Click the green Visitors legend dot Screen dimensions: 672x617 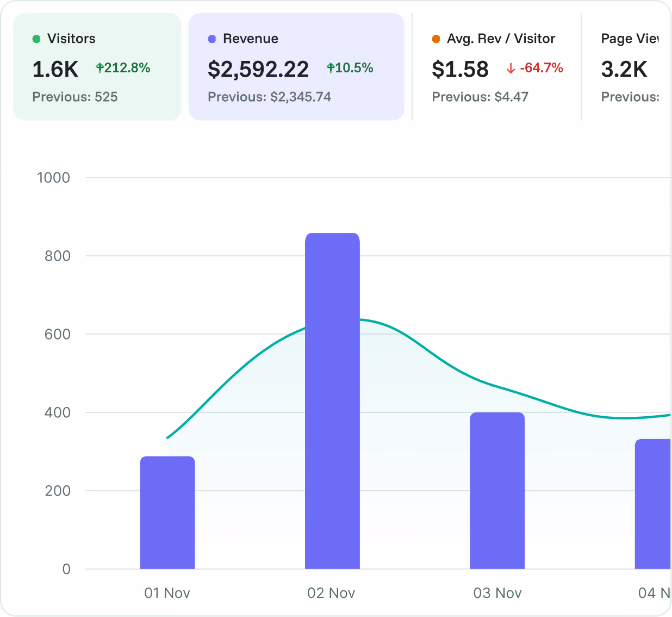coord(36,39)
